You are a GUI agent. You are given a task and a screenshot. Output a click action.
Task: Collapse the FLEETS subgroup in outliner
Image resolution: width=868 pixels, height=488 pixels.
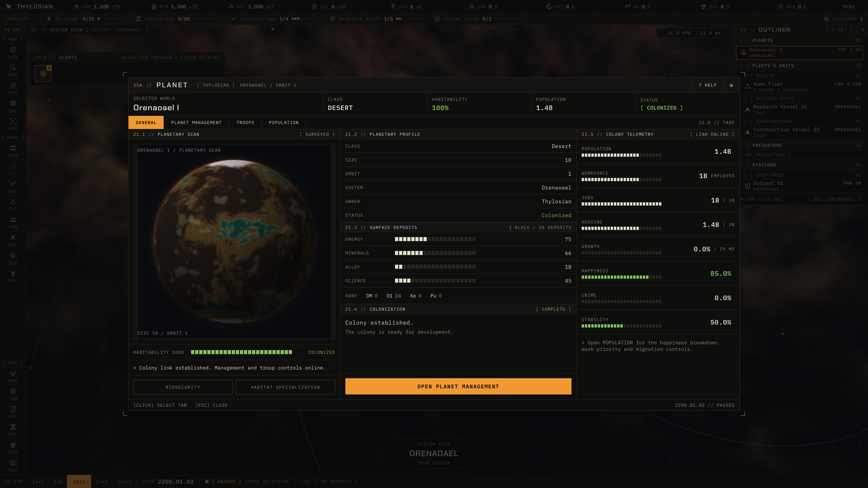click(748, 76)
